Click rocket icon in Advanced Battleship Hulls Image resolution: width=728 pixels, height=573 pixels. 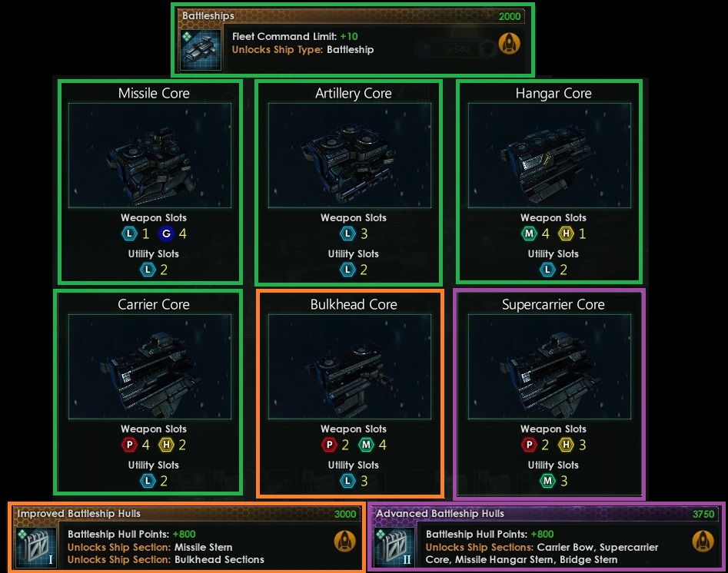click(703, 541)
